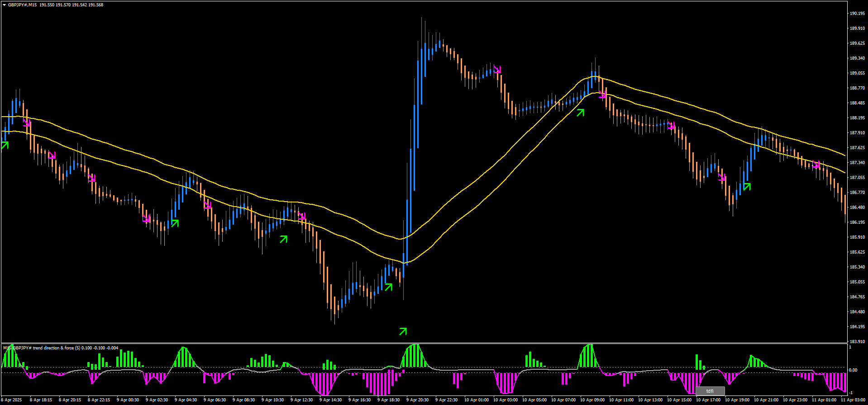The width and height of the screenshot is (868, 405).
Task: Select the green buy arrow above 10 Apr 21:00
Action: tap(746, 186)
